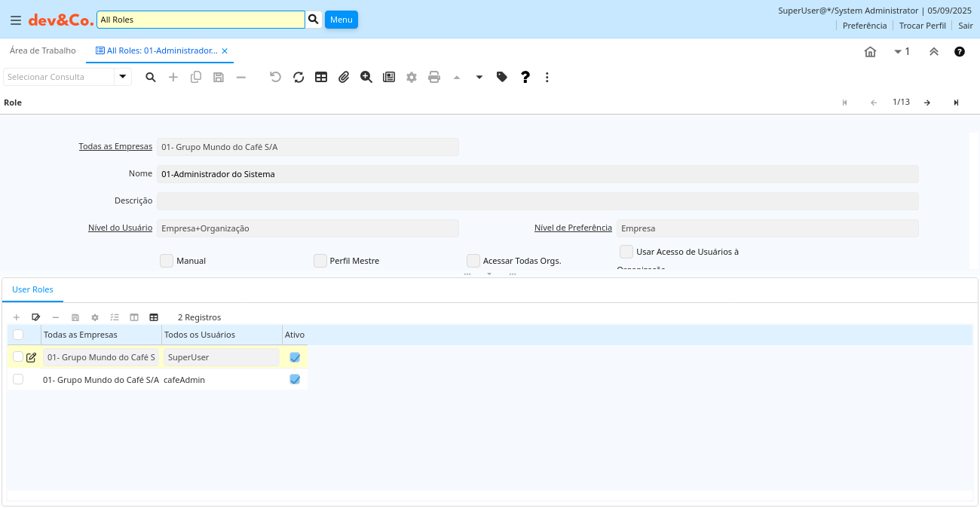Image resolution: width=980 pixels, height=508 pixels.
Task: Click the Print icon in toolbar
Action: click(x=434, y=77)
